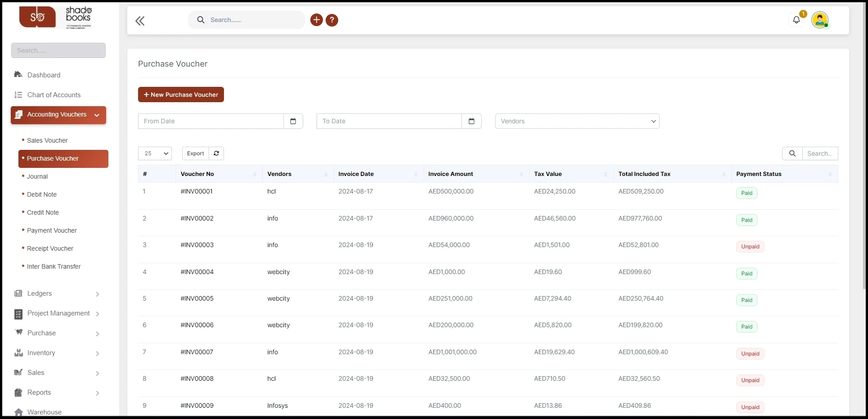Click the Ledgers sidebar icon

[18, 293]
